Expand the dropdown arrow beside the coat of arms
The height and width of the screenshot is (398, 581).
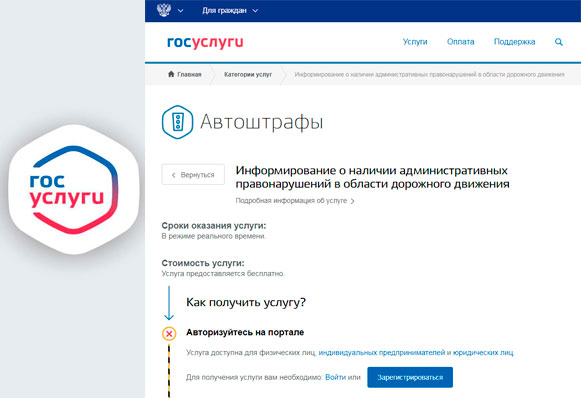180,11
